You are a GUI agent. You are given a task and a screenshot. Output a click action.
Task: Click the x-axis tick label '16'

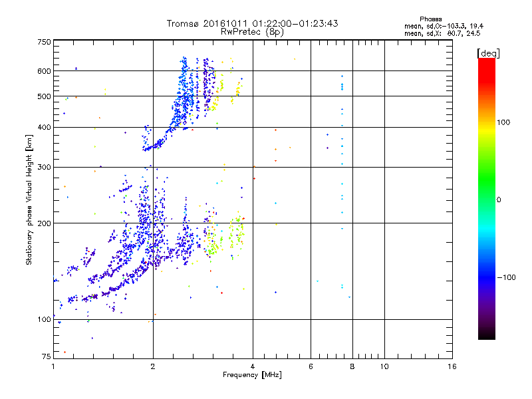(452, 366)
